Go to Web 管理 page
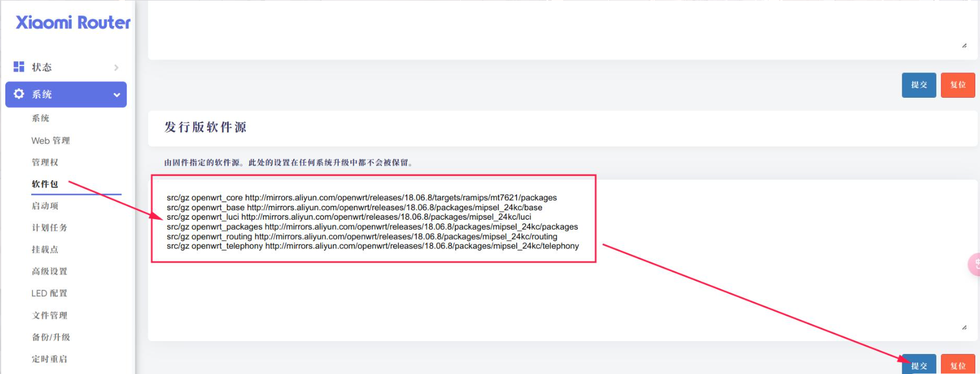 [51, 140]
